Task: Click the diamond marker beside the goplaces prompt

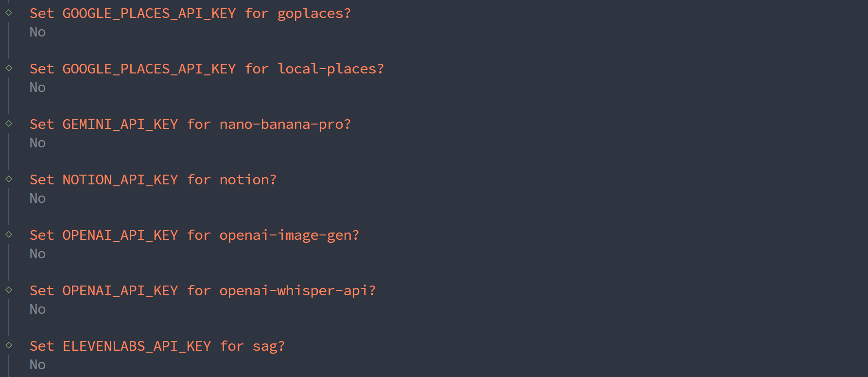Action: pos(9,13)
